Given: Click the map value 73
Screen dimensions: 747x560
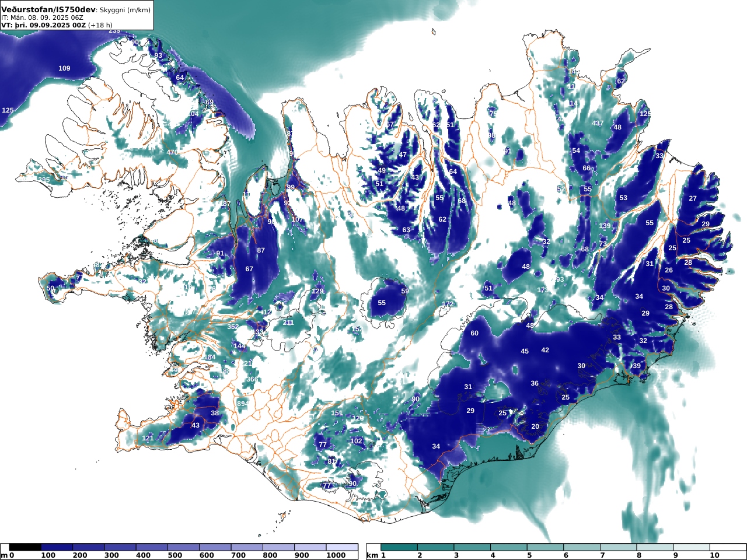Looking at the screenshot, I should tap(603, 243).
